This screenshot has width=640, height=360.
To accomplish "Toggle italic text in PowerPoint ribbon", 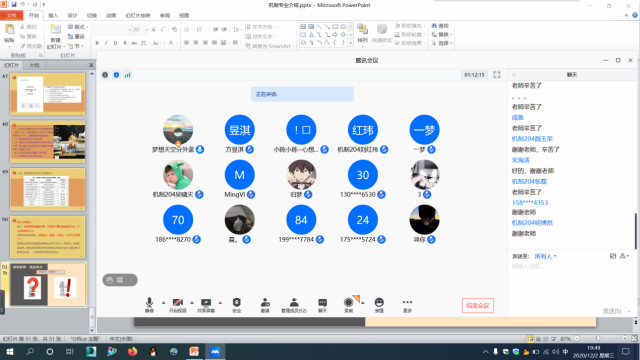I will [x=106, y=43].
